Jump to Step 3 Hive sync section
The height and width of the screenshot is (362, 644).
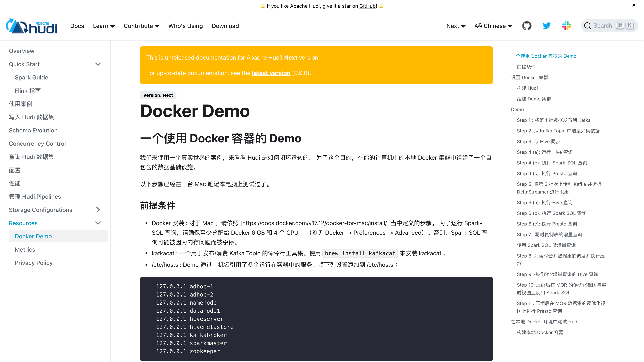pyautogui.click(x=538, y=141)
